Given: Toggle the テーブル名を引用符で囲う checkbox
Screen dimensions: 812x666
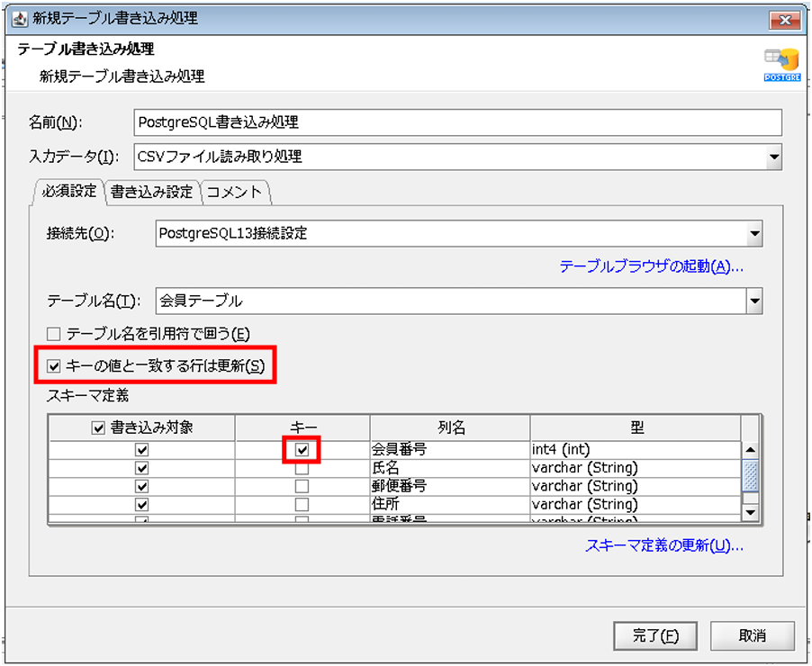Looking at the screenshot, I should pyautogui.click(x=54, y=334).
